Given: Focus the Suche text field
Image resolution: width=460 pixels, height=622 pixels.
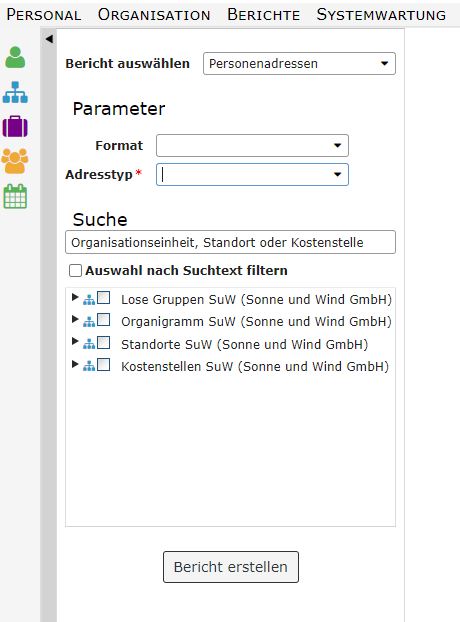Looking at the screenshot, I should (x=230, y=242).
